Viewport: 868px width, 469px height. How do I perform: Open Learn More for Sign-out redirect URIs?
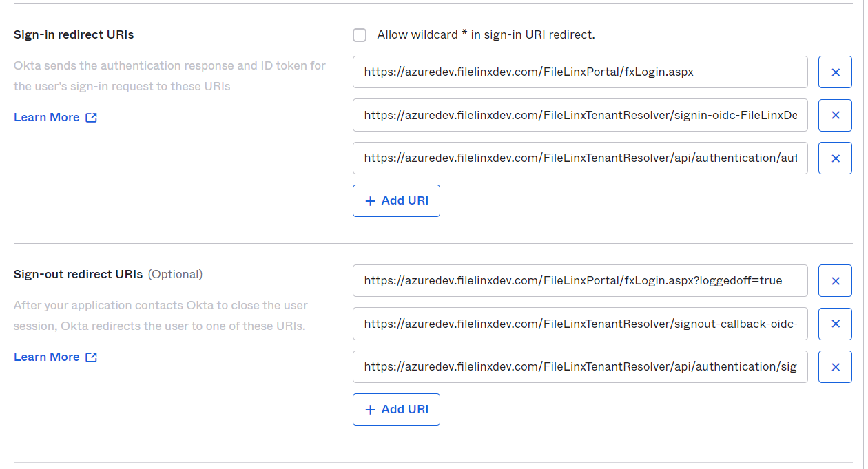click(x=55, y=357)
